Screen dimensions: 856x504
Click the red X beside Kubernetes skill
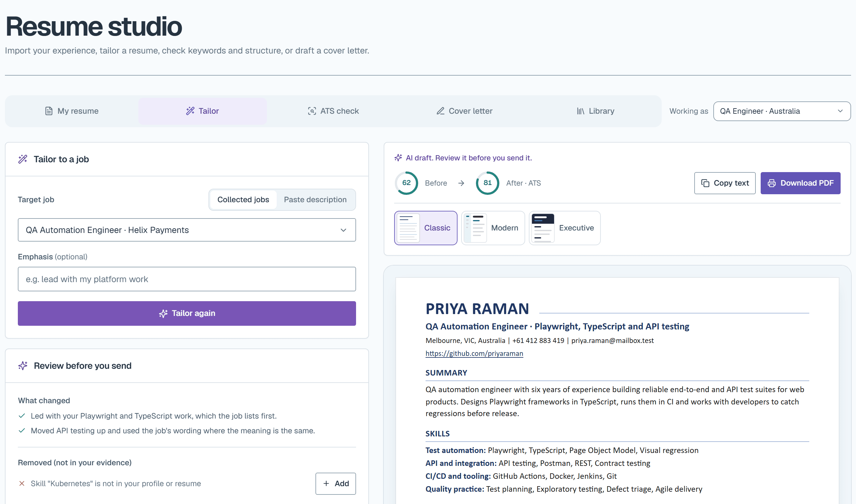(x=22, y=483)
